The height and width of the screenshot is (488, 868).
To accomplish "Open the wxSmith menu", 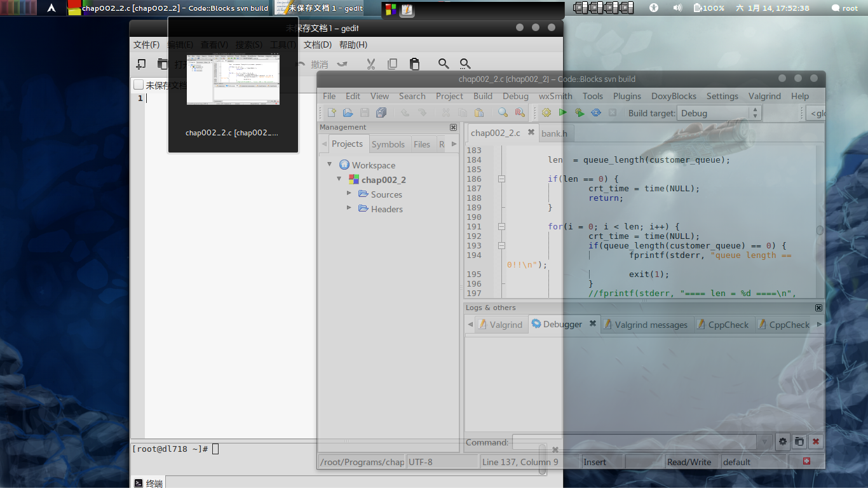I will tap(555, 96).
